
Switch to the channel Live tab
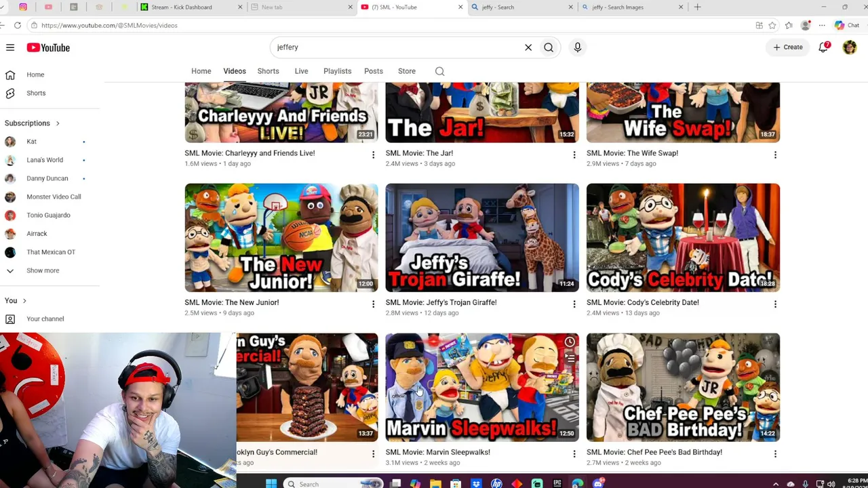coord(301,71)
